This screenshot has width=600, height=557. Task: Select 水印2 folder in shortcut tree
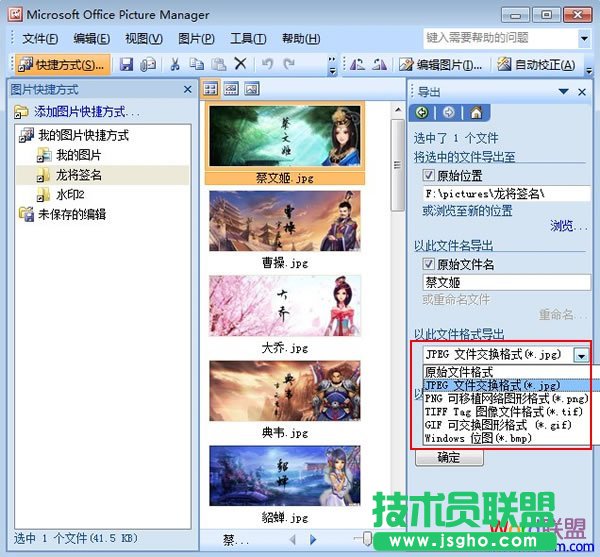pyautogui.click(x=70, y=194)
